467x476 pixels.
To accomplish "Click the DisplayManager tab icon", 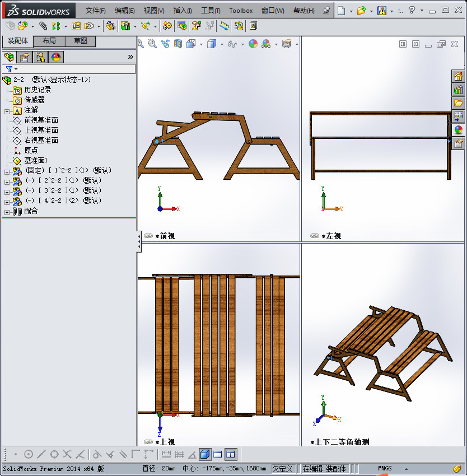I will (x=55, y=57).
